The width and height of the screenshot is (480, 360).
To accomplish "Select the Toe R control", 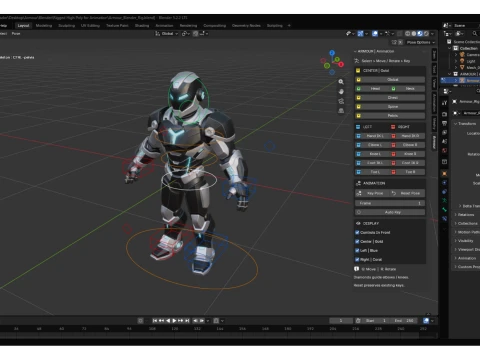I will coord(408,172).
